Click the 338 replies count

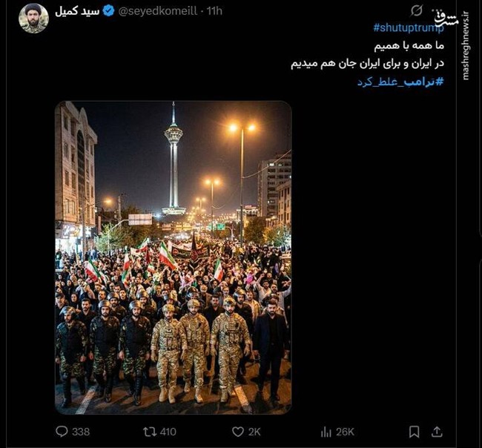click(81, 432)
